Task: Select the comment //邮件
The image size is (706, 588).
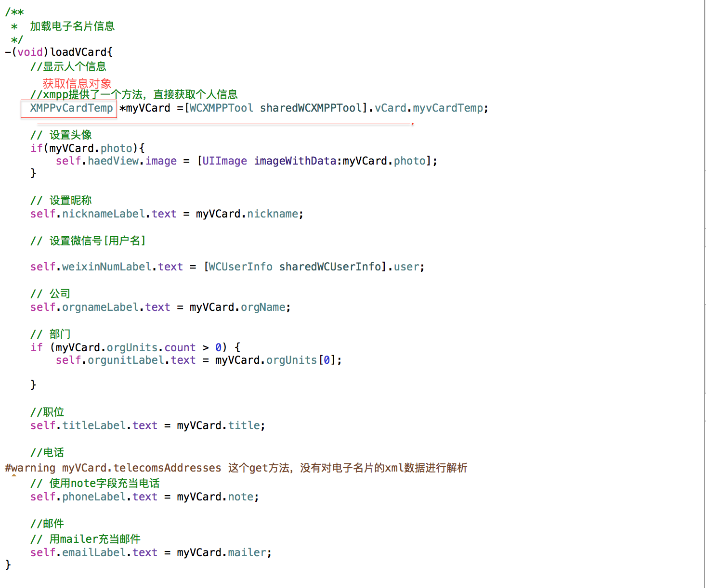Action: pos(47,524)
